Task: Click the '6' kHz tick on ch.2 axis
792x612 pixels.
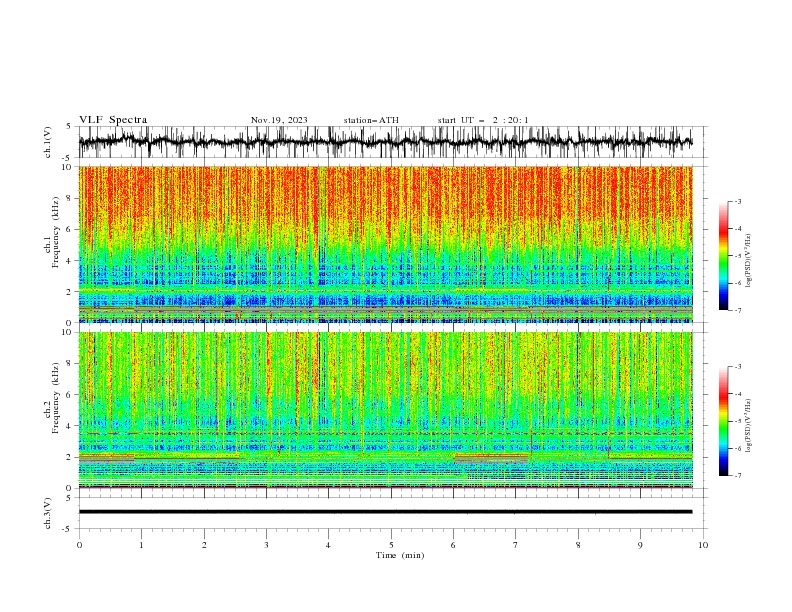Action: click(x=70, y=394)
